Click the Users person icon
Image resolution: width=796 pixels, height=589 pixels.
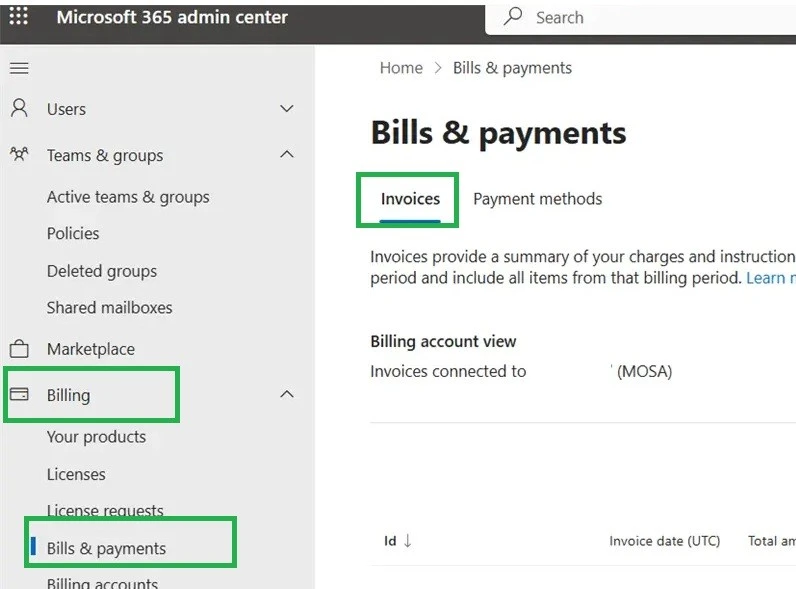[19, 109]
